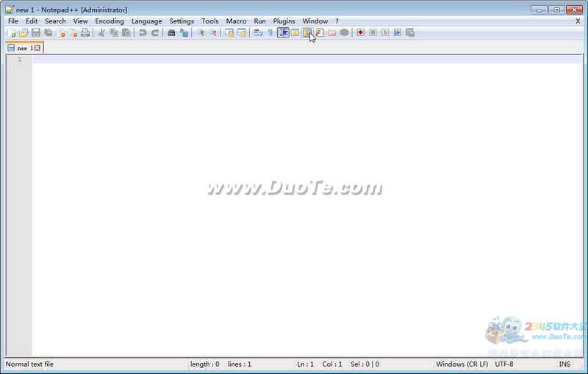Image resolution: width=588 pixels, height=374 pixels.
Task: Save the current recorded macro icon
Action: [x=410, y=33]
